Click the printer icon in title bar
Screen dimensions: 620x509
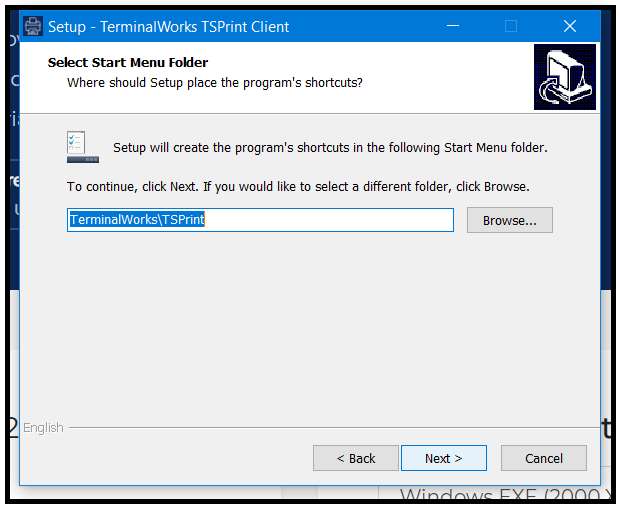[33, 26]
